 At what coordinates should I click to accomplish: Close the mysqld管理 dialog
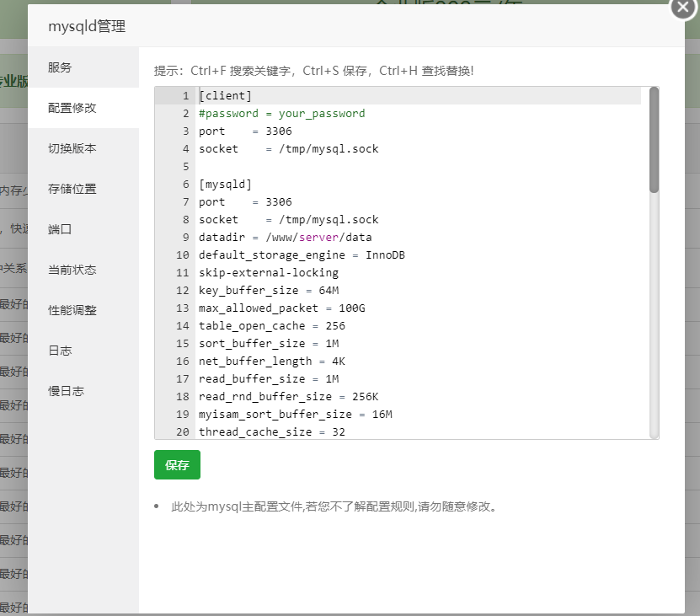(683, 8)
